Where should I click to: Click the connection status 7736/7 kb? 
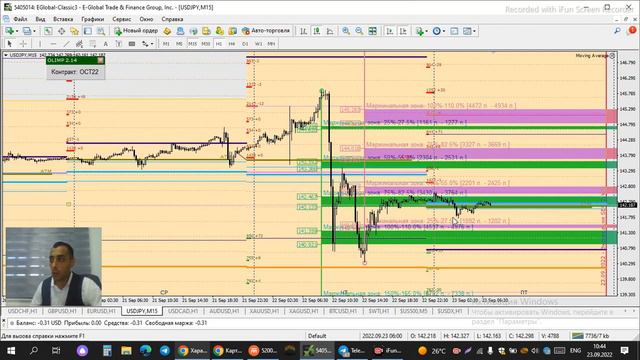(590, 336)
